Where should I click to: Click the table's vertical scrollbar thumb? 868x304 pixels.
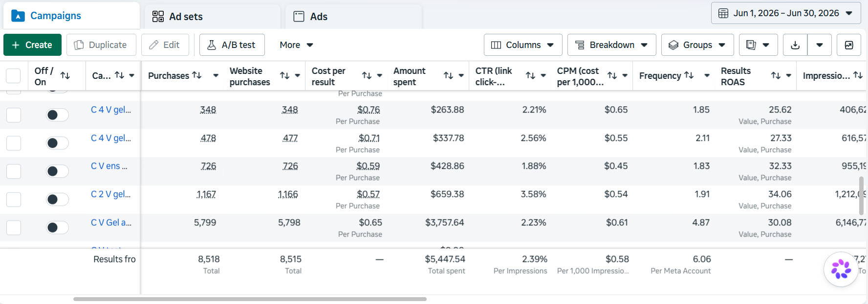click(861, 196)
